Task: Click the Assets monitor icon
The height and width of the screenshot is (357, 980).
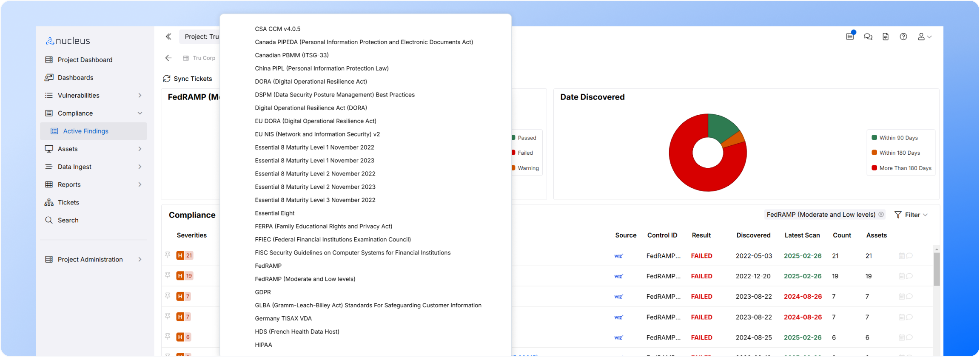Action: [49, 149]
